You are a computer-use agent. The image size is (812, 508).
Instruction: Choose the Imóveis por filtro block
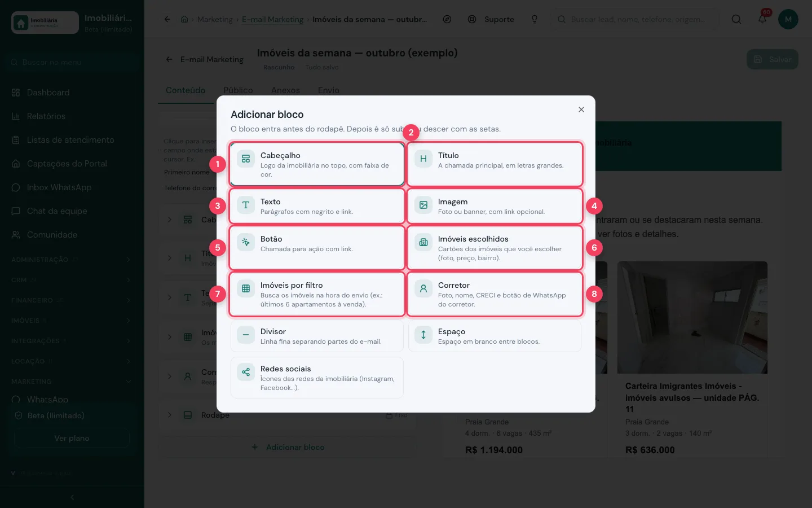pos(317,294)
